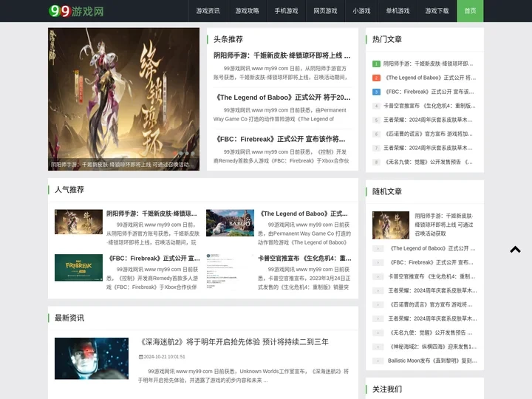Screen dimensions: 532x399
Task: Click the BABOO thumbnail in 人气推荐
Action: (x=230, y=222)
